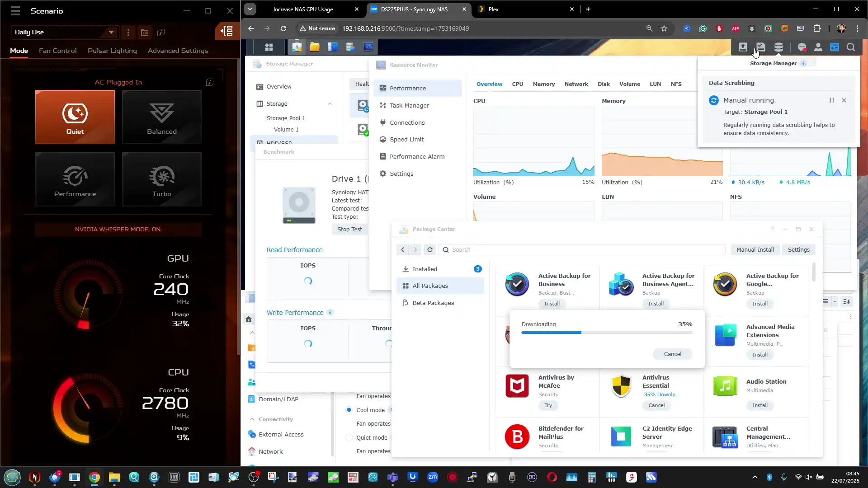
Task: Select Speed Limit in Resource Monitor sidebar
Action: (418, 139)
